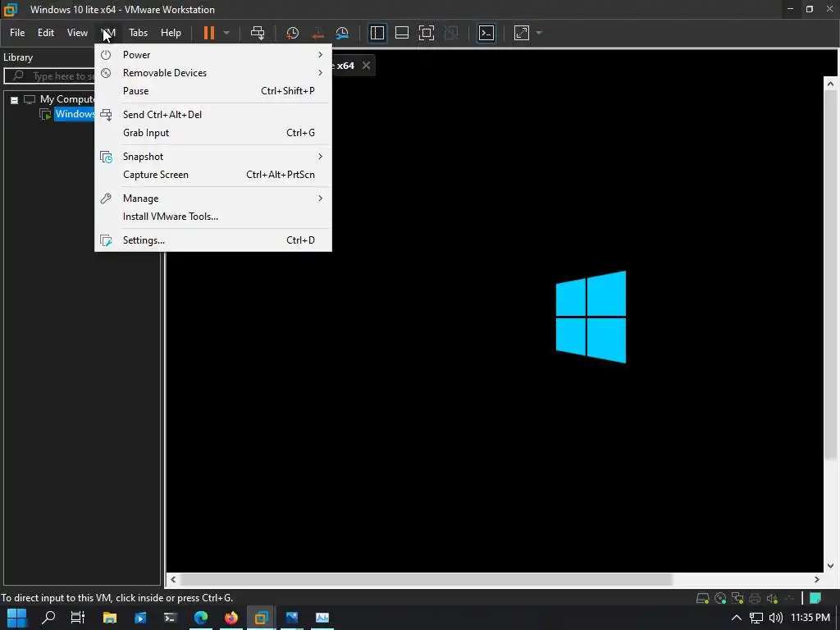Screen dimensions: 840x630
Task: Open the File menu
Action: [x=17, y=33]
